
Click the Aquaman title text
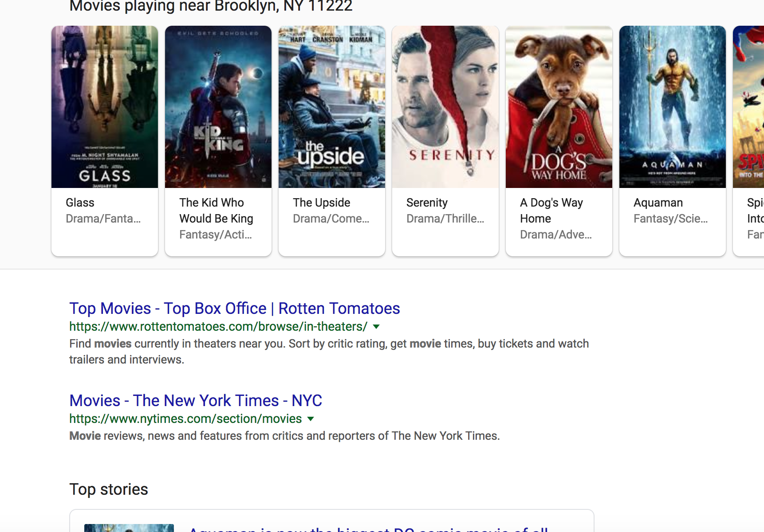pyautogui.click(x=658, y=203)
